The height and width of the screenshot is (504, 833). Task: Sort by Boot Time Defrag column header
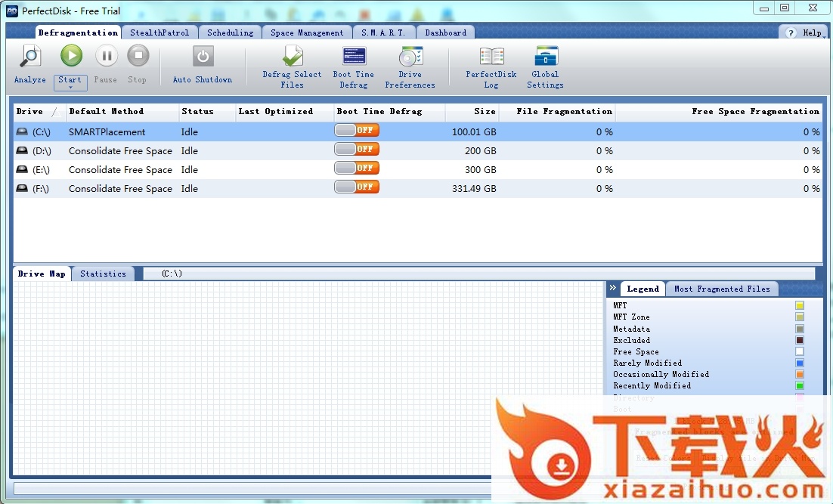(389, 111)
